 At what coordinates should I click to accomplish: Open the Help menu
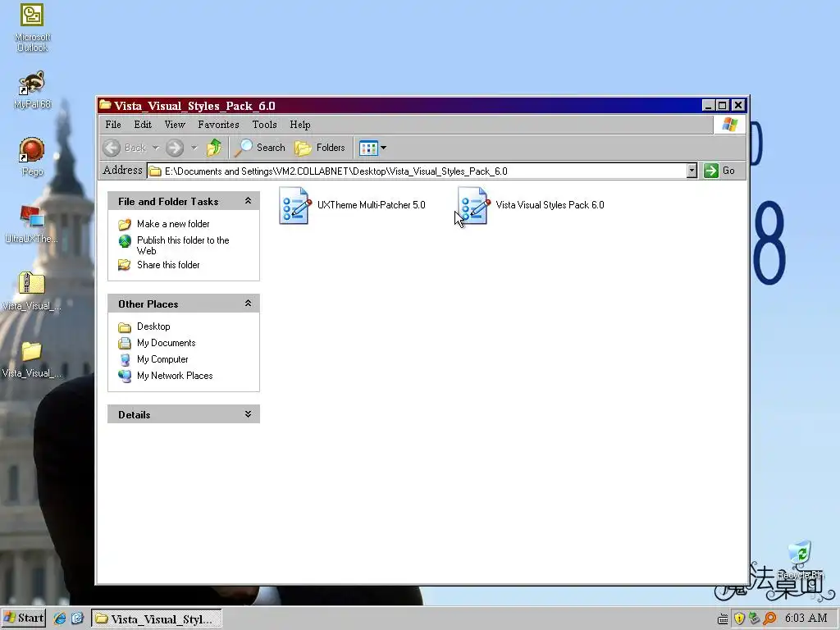[x=300, y=125]
